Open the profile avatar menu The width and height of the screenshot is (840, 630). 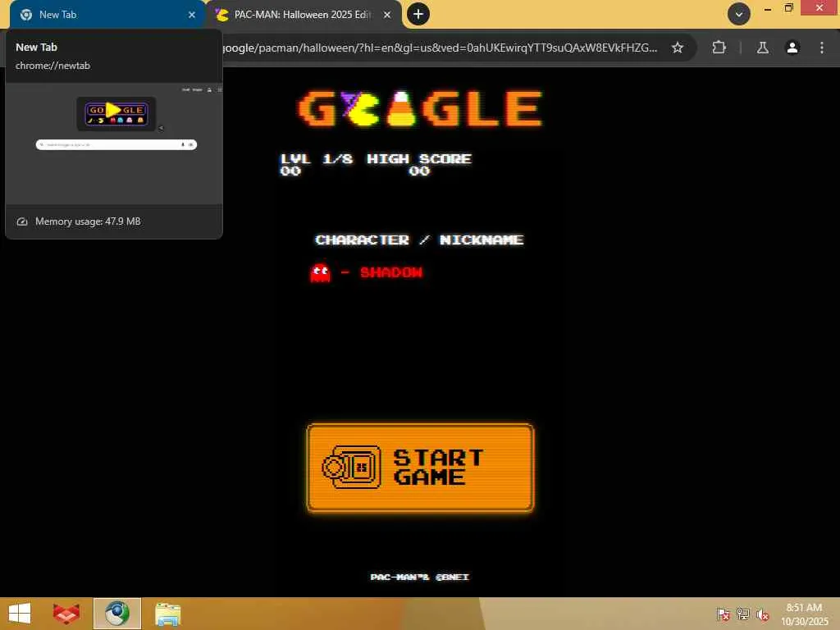point(792,48)
